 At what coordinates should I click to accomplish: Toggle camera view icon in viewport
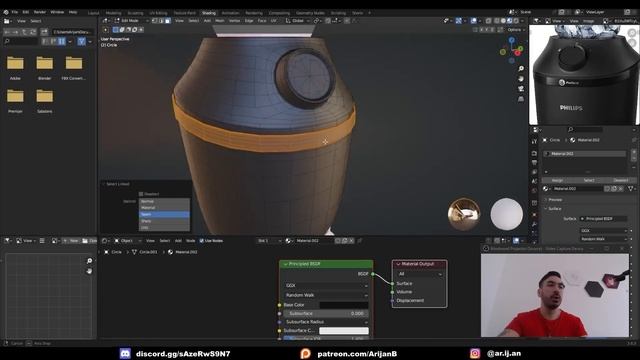(521, 89)
